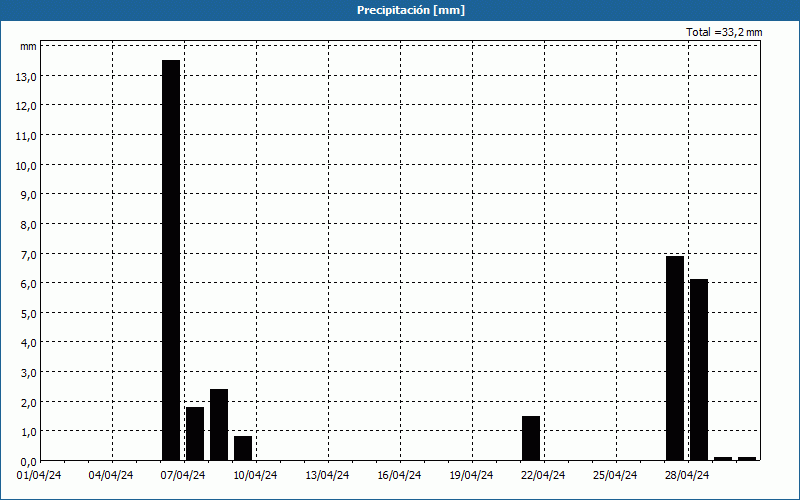Click the 3,0 y-axis value
This screenshot has width=800, height=500.
pyautogui.click(x=28, y=372)
